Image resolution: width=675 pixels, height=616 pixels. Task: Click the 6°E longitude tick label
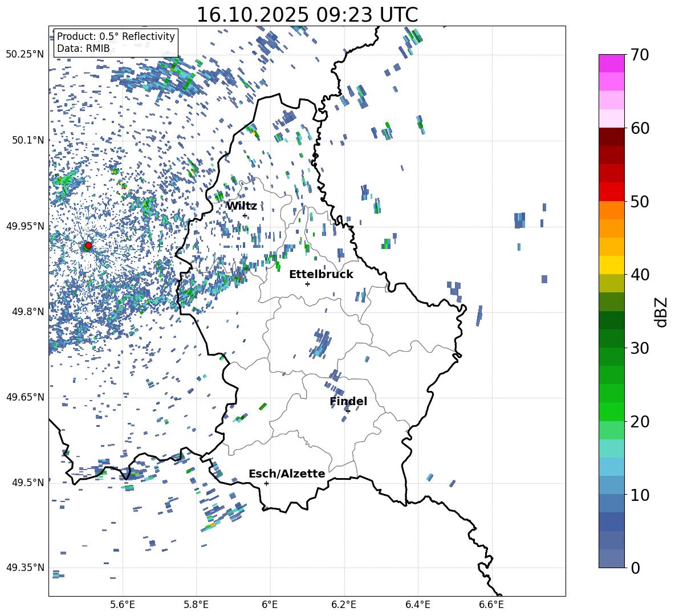point(270,604)
